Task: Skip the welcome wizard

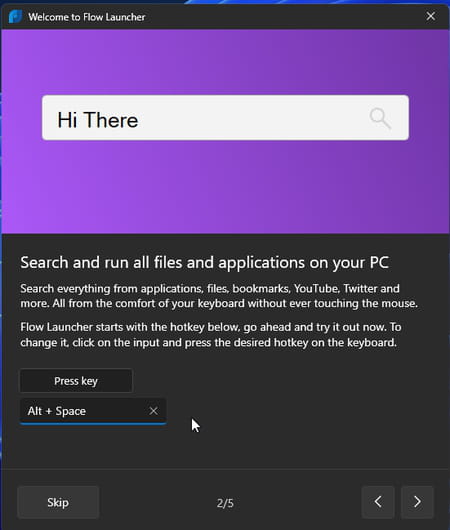Action: tap(58, 502)
